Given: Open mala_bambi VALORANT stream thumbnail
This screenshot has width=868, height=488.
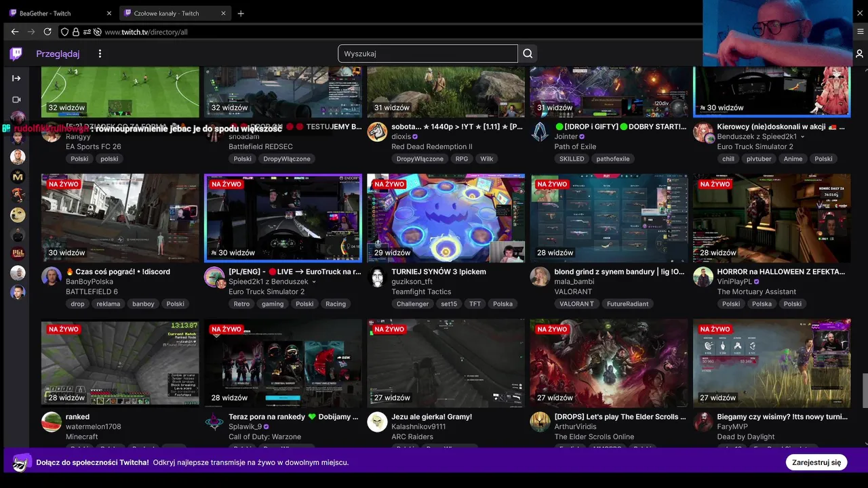Looking at the screenshot, I should (x=609, y=218).
